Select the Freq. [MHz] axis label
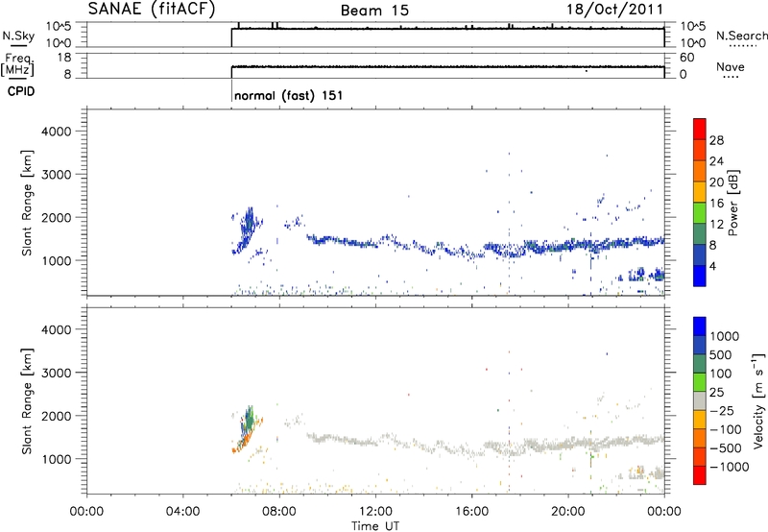Viewport: 768px width, 532px height. [17, 65]
